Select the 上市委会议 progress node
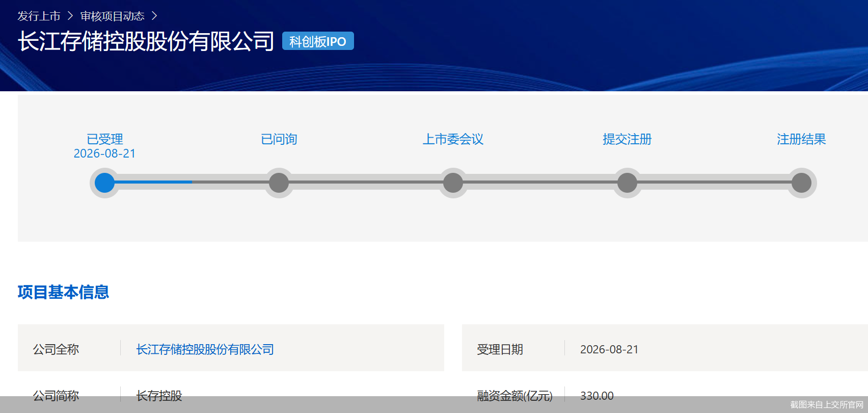This screenshot has width=868, height=413. (x=453, y=183)
